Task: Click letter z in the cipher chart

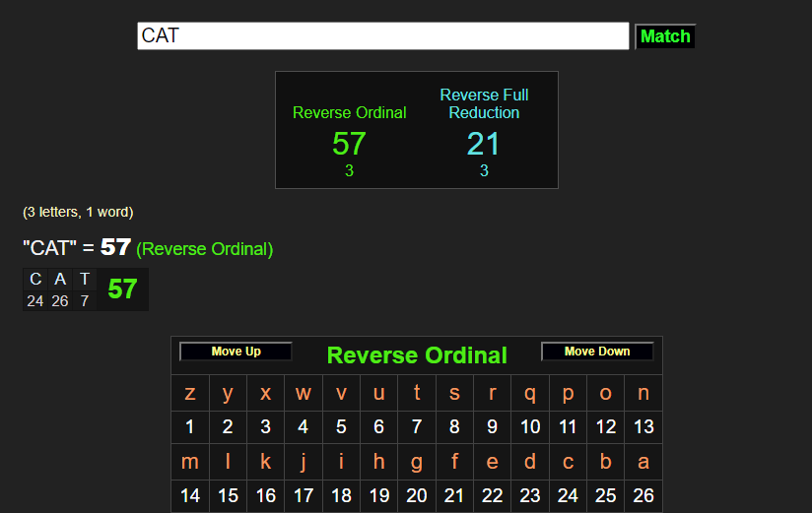Action: (190, 394)
